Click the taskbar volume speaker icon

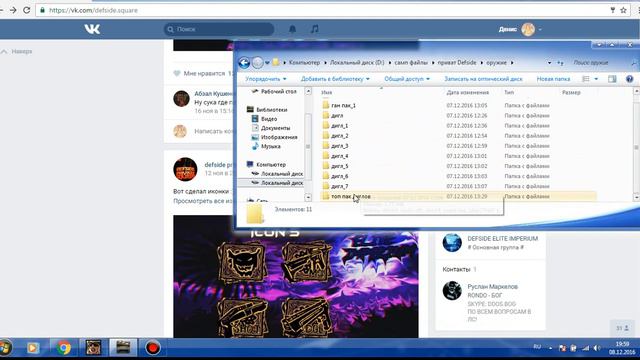(x=597, y=348)
